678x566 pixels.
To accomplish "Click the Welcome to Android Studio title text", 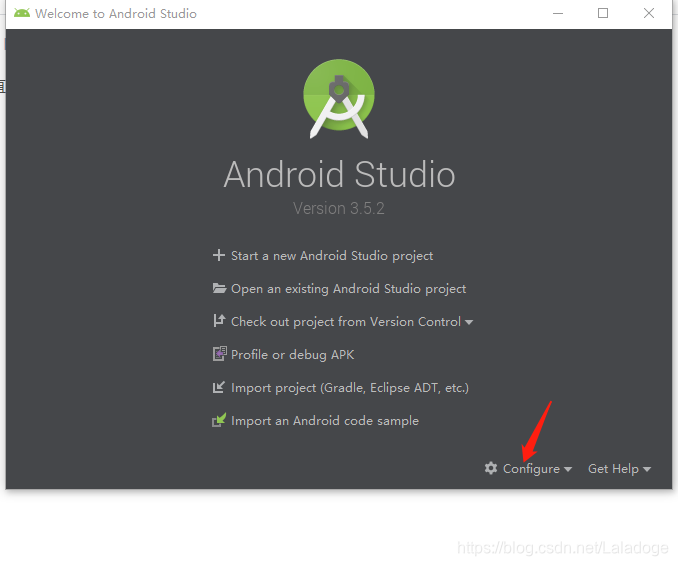I will coord(116,13).
